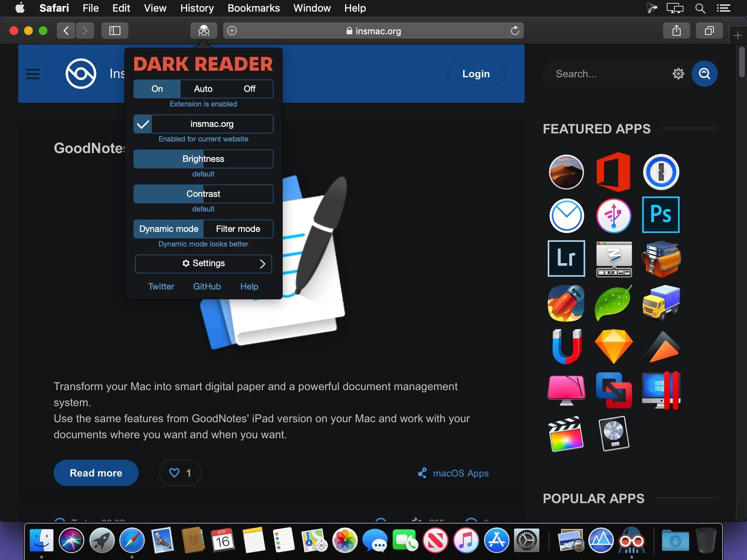Screen dimensions: 747x560
Task: Open App Store from the Dock
Action: coord(496,541)
